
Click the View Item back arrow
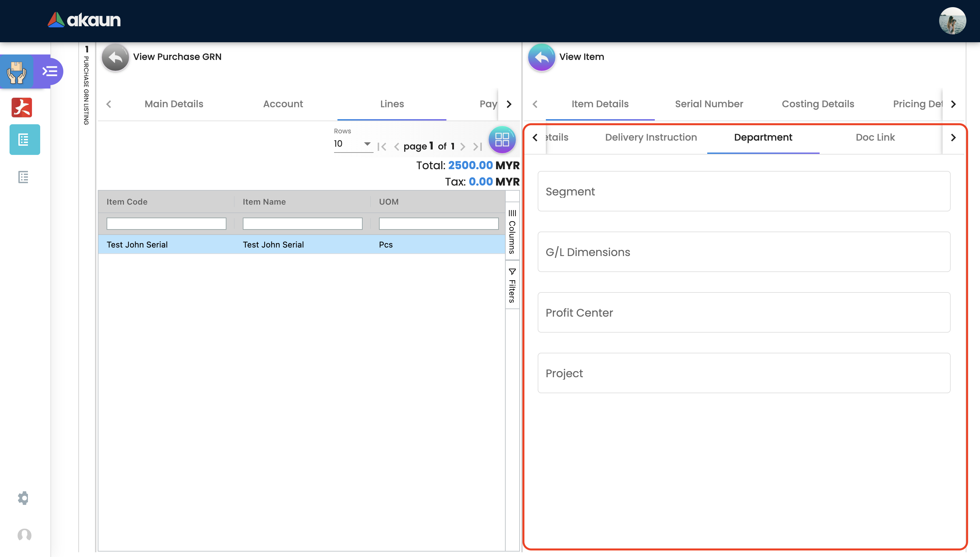541,58
